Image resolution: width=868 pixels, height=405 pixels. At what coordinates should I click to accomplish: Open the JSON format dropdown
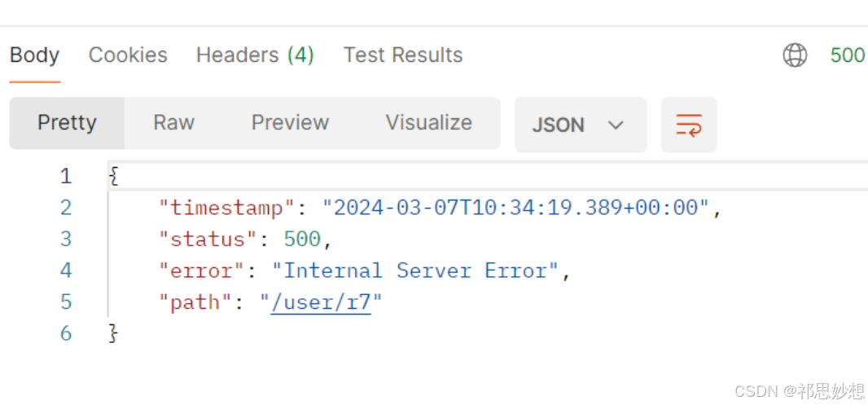(580, 125)
